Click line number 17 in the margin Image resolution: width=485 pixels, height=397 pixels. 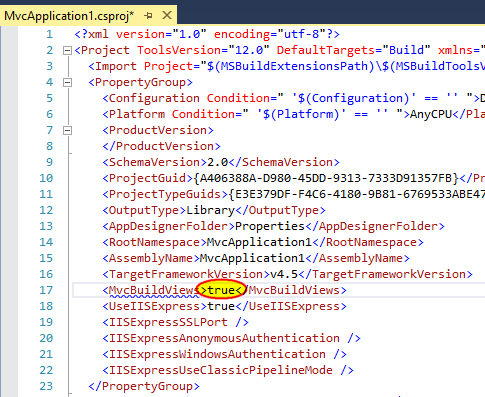46,290
